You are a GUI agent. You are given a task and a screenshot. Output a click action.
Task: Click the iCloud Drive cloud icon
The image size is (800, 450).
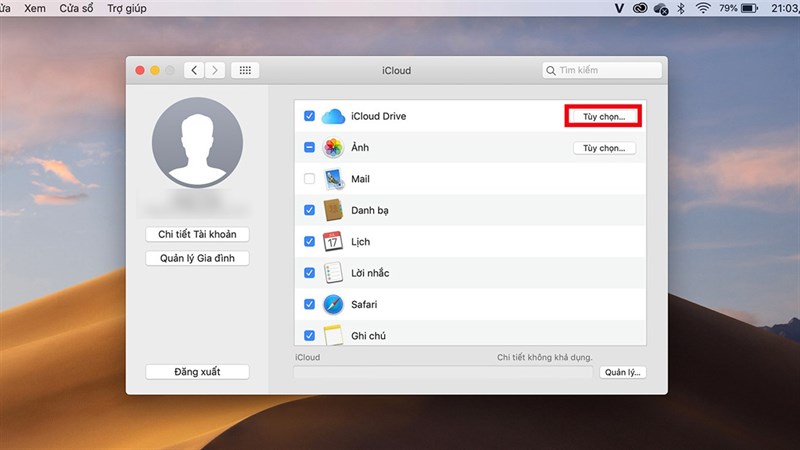pos(333,116)
